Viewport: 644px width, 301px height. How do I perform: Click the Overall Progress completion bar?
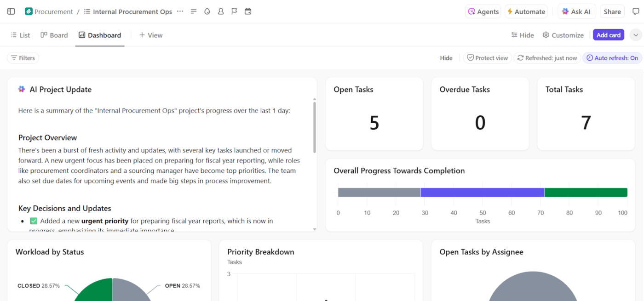(482, 192)
